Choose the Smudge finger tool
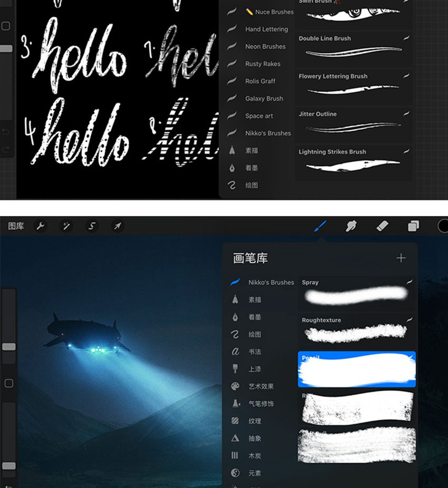The height and width of the screenshot is (488, 448). pos(351,226)
